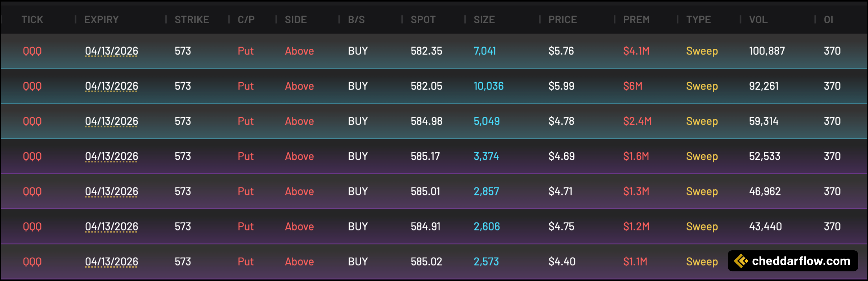
Task: Open QQQ ticker in the $4.1M premium row
Action: (x=32, y=51)
